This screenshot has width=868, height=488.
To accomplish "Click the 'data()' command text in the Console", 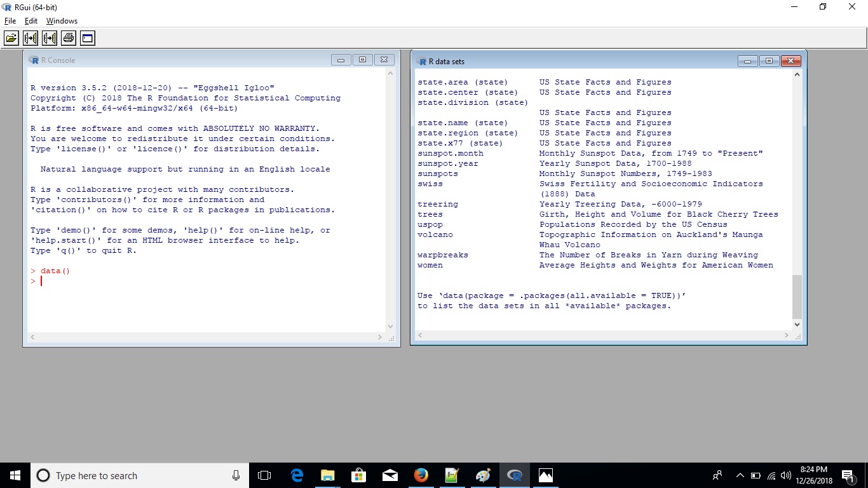I will pos(55,271).
